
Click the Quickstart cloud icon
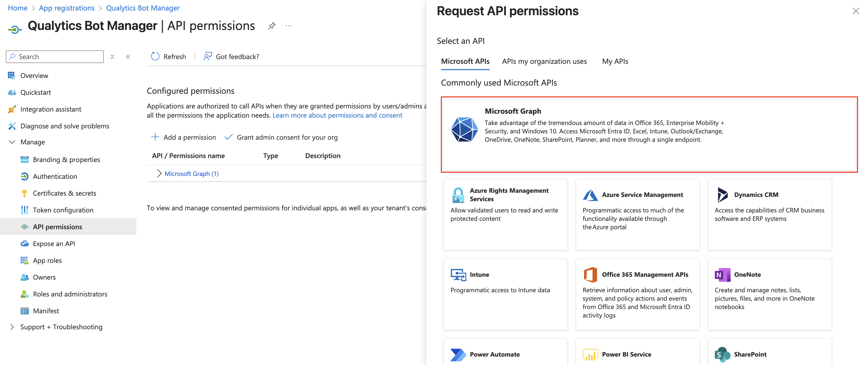click(12, 92)
